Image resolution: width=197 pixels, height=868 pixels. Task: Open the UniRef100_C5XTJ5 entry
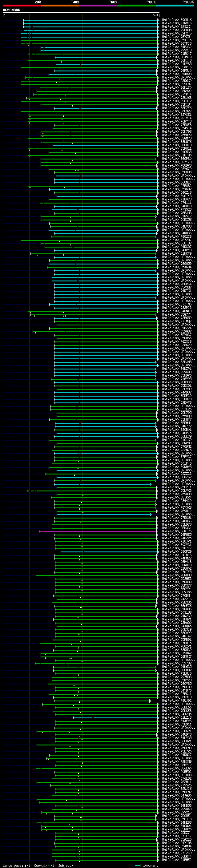click(176, 40)
